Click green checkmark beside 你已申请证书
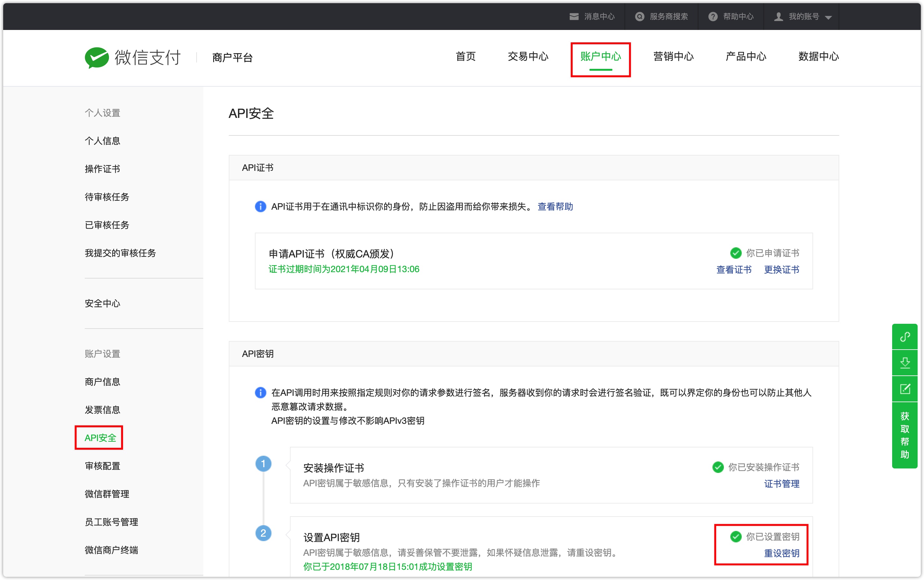Image resolution: width=924 pixels, height=580 pixels. click(735, 253)
